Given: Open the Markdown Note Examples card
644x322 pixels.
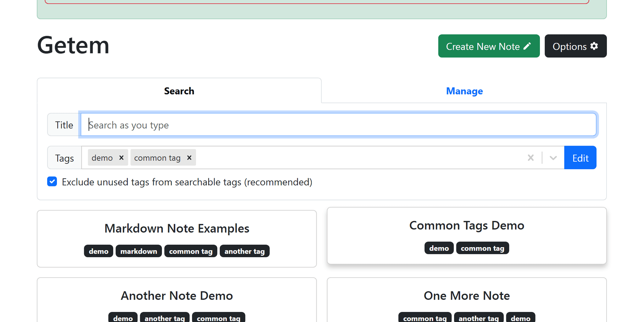Looking at the screenshot, I should 177,229.
